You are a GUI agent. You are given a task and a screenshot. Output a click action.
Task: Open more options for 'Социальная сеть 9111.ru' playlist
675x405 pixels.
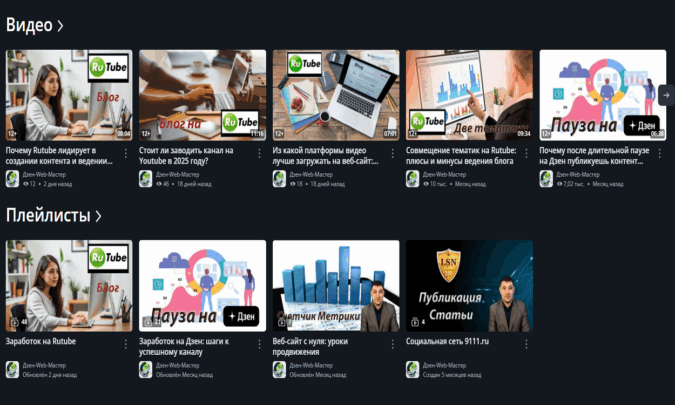526,344
